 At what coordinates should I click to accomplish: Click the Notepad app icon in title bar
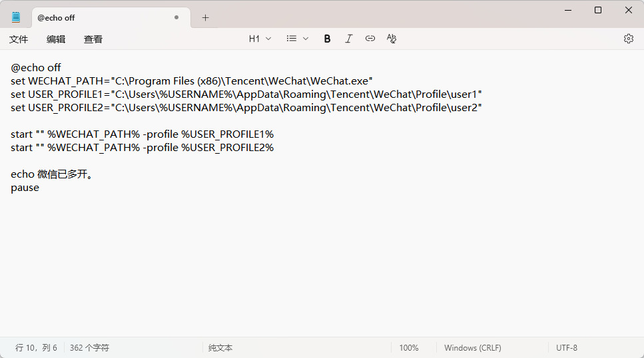[16, 17]
